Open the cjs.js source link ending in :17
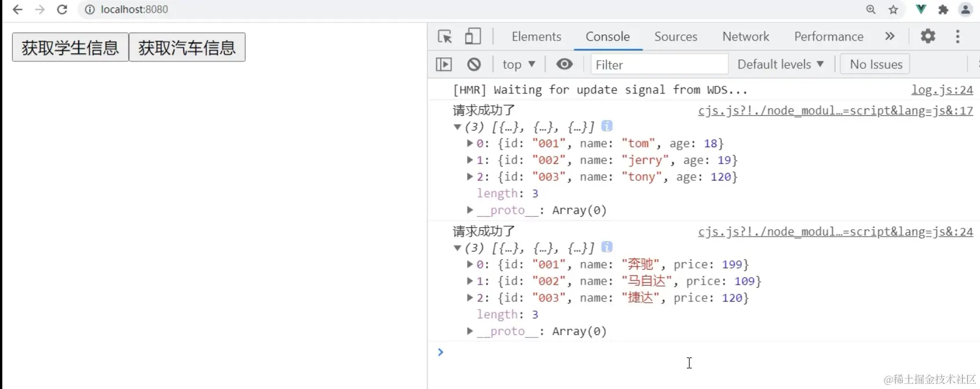The height and width of the screenshot is (389, 980). click(835, 111)
